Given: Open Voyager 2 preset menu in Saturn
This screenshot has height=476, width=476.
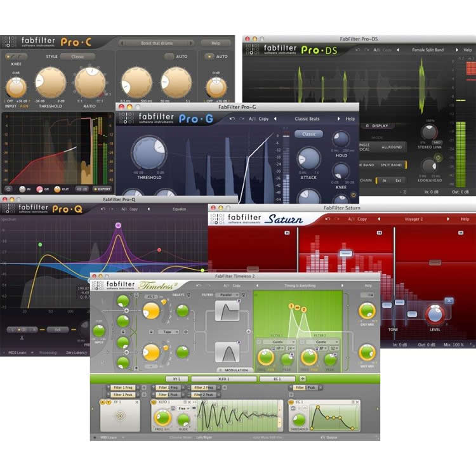Looking at the screenshot, I should point(413,219).
